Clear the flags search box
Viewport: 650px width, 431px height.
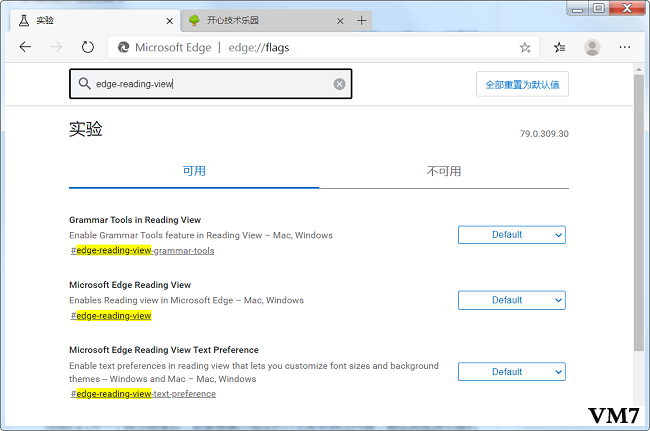point(340,84)
